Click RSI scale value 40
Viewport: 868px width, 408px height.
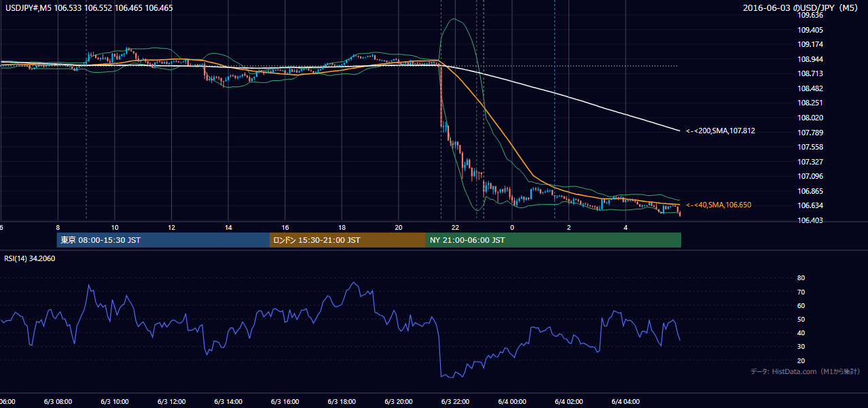pyautogui.click(x=801, y=333)
